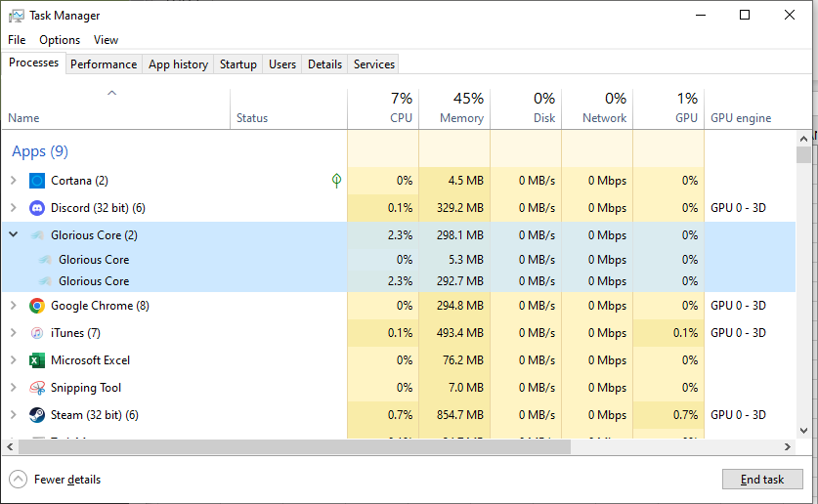Select the Processes tab
The width and height of the screenshot is (818, 504).
tap(34, 63)
